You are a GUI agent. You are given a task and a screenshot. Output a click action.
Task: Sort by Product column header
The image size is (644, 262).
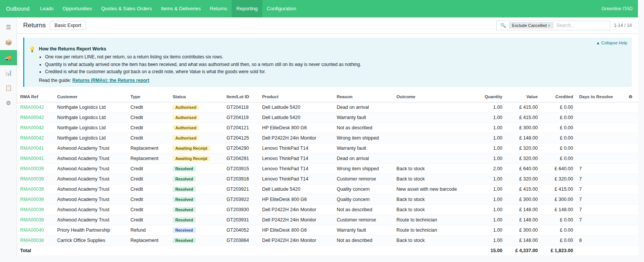click(270, 97)
